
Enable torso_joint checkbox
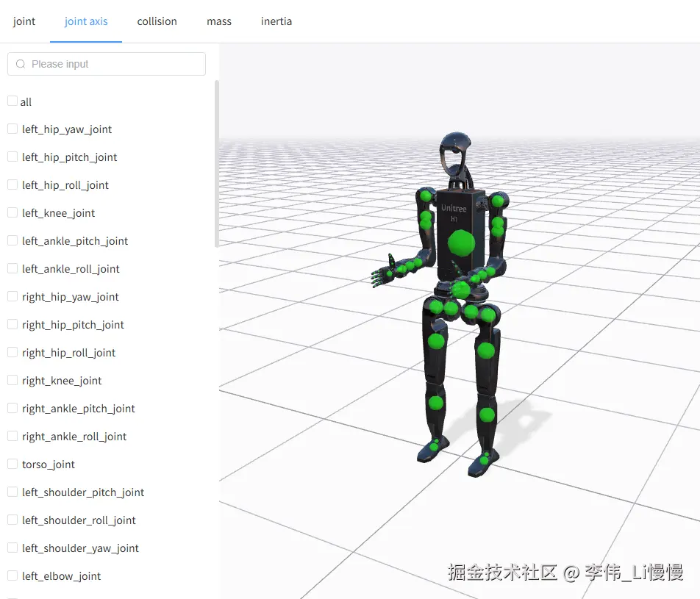[12, 464]
